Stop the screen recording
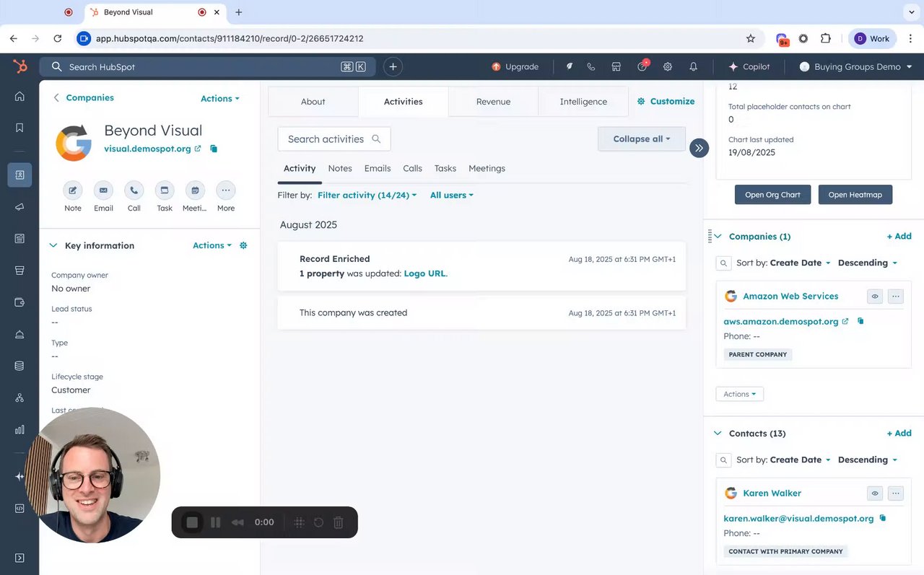 click(x=192, y=522)
